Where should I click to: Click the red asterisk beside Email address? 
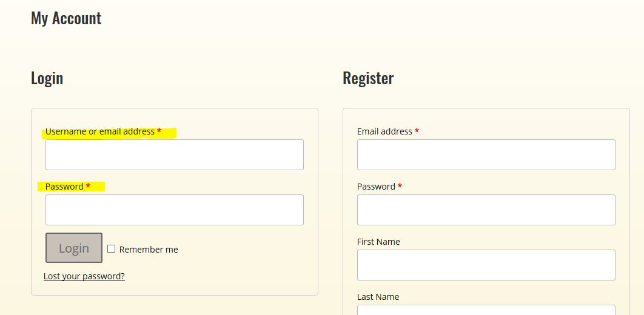point(417,131)
